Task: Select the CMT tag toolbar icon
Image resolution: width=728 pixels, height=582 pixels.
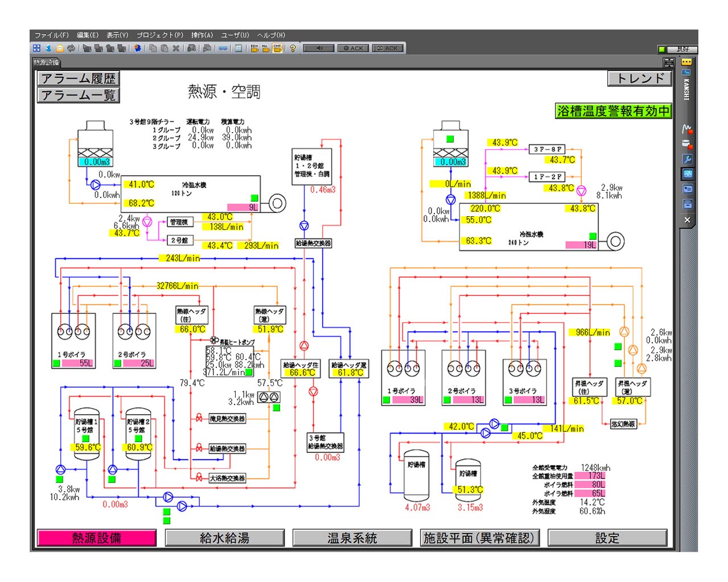Action: point(277,48)
